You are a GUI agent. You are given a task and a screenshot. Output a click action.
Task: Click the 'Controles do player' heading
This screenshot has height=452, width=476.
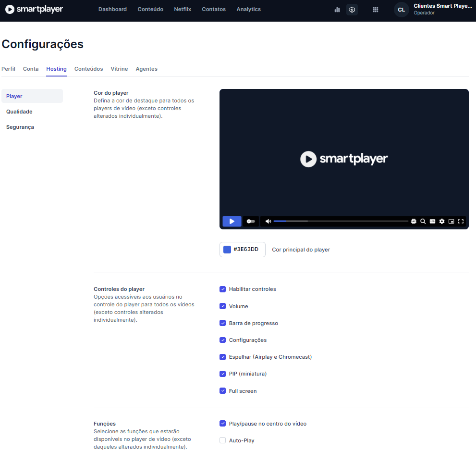[119, 289]
